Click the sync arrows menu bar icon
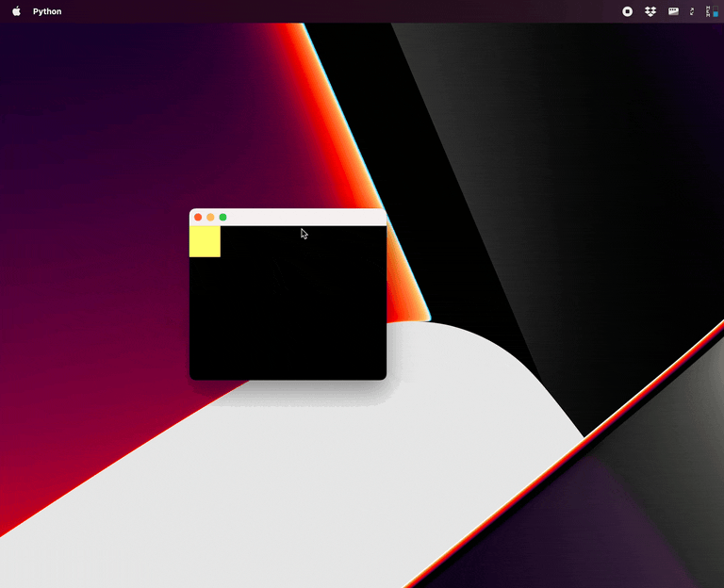This screenshot has width=724, height=588. (x=692, y=11)
